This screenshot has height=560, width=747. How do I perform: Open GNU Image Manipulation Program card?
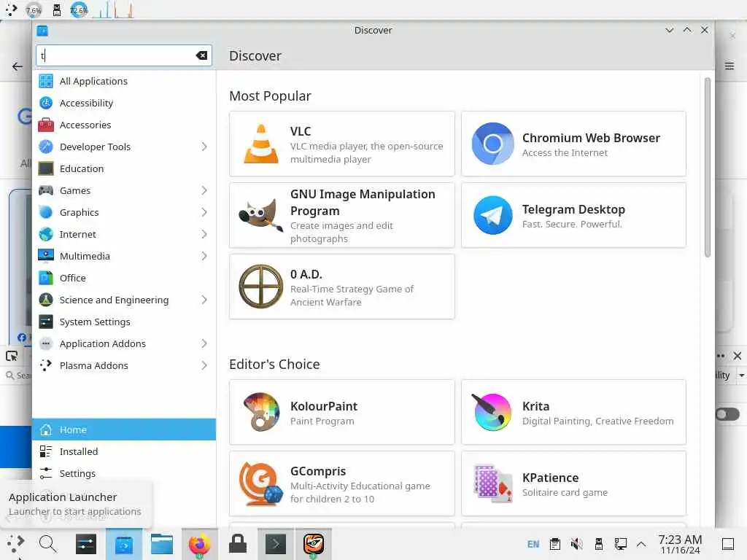tap(342, 215)
